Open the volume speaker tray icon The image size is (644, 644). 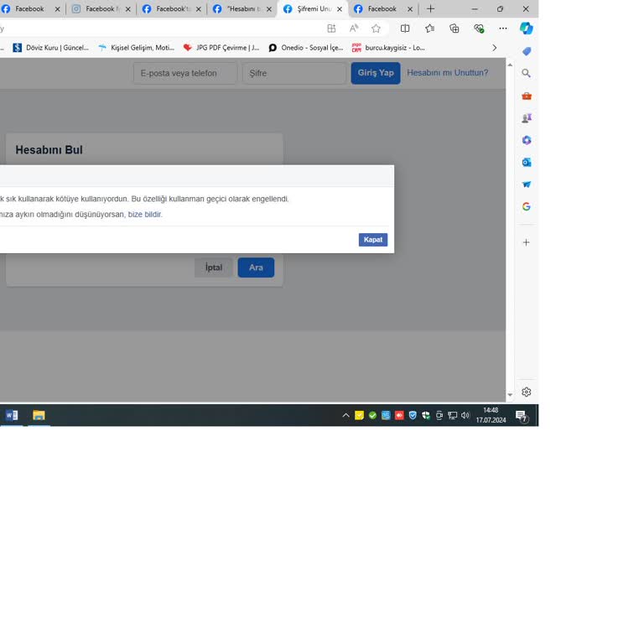click(465, 416)
